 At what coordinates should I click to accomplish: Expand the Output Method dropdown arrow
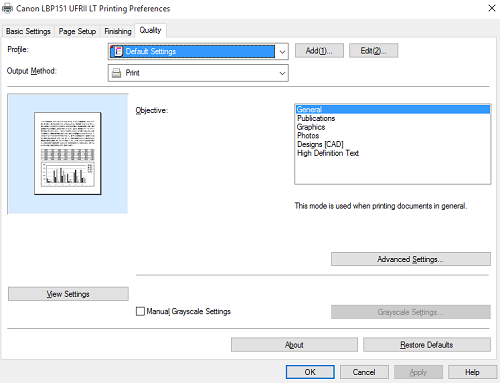coord(282,73)
